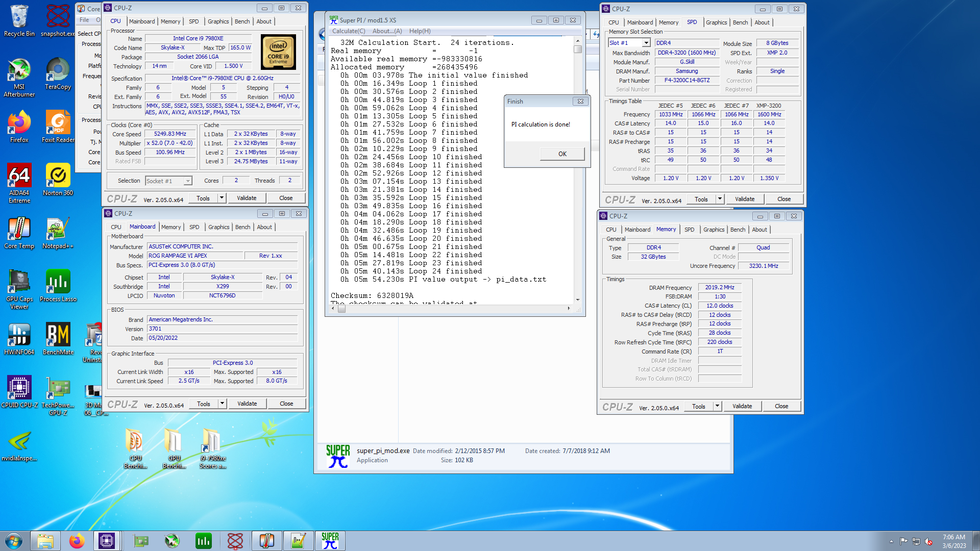Image resolution: width=980 pixels, height=551 pixels.
Task: Click ROG RAMPAGE VI APEX model field
Action: (x=194, y=256)
